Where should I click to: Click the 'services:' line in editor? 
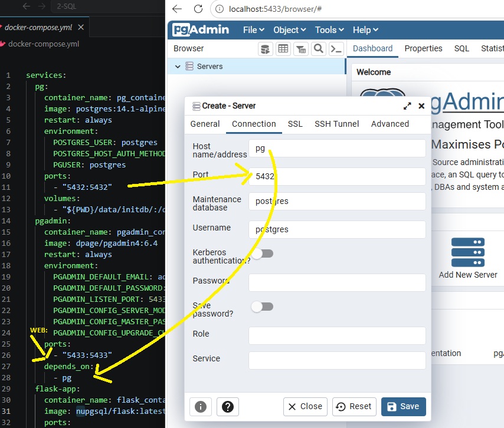click(x=46, y=75)
